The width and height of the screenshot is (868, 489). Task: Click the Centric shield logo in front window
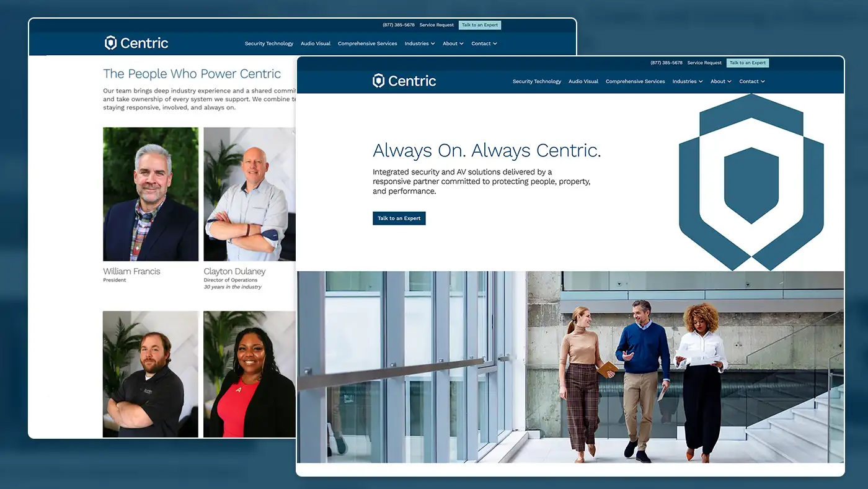[404, 81]
